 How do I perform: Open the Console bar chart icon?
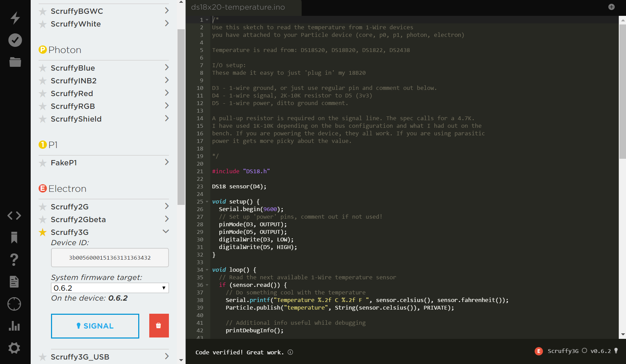click(x=14, y=326)
